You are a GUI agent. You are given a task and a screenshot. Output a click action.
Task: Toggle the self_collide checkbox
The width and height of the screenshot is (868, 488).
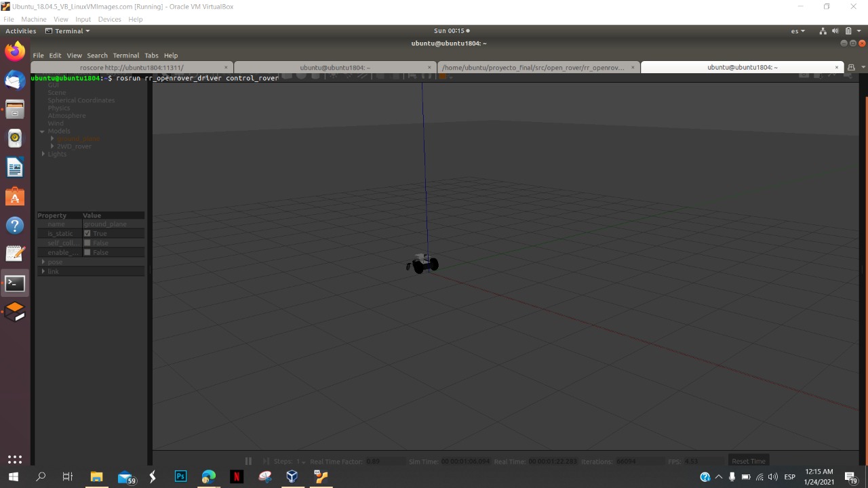coord(87,243)
